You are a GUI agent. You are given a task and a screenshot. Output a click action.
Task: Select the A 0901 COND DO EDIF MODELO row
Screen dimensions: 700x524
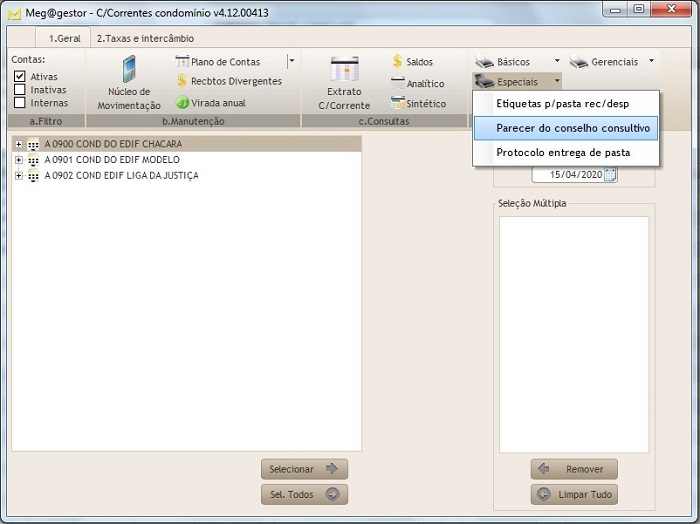coord(187,160)
